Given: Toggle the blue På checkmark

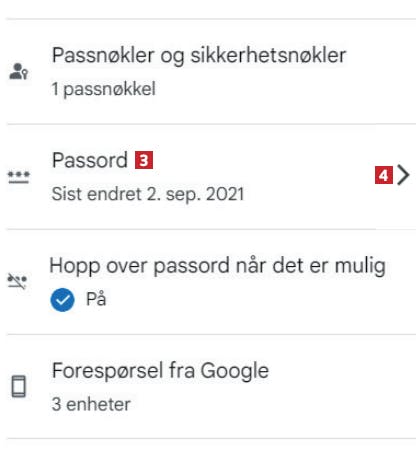Looking at the screenshot, I should [62, 299].
